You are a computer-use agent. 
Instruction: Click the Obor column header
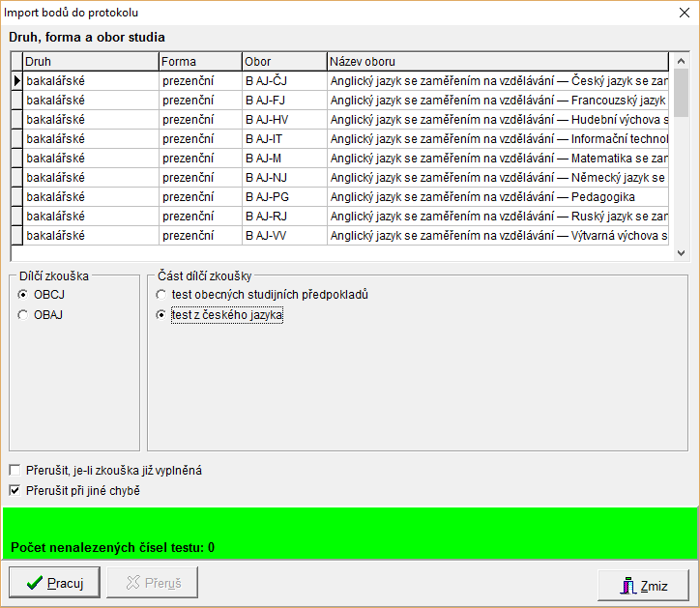pos(283,62)
